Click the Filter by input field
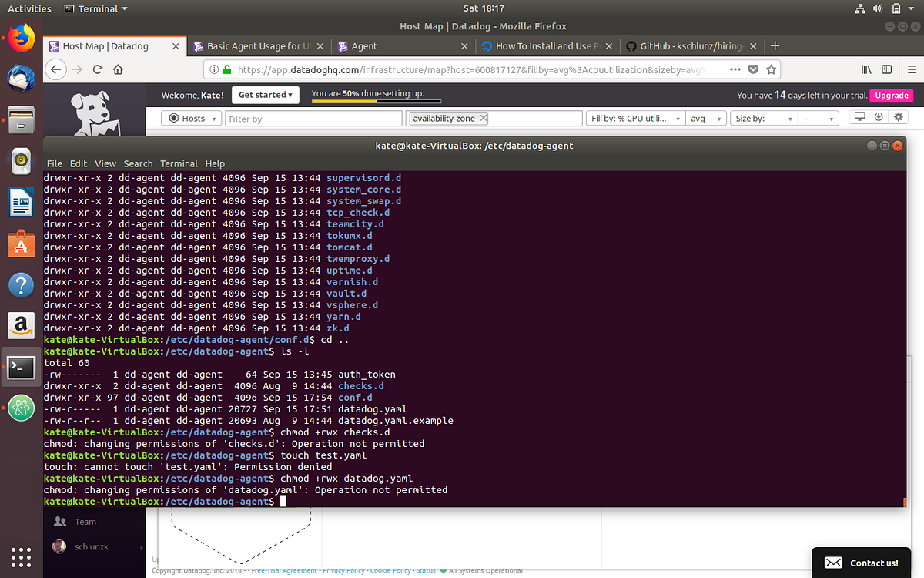Viewport: 924px width, 578px height. coord(313,119)
